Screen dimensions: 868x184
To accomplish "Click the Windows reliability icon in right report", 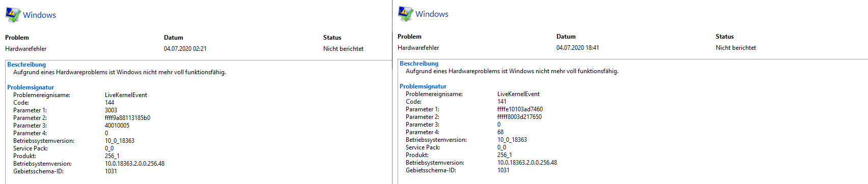I will point(405,14).
